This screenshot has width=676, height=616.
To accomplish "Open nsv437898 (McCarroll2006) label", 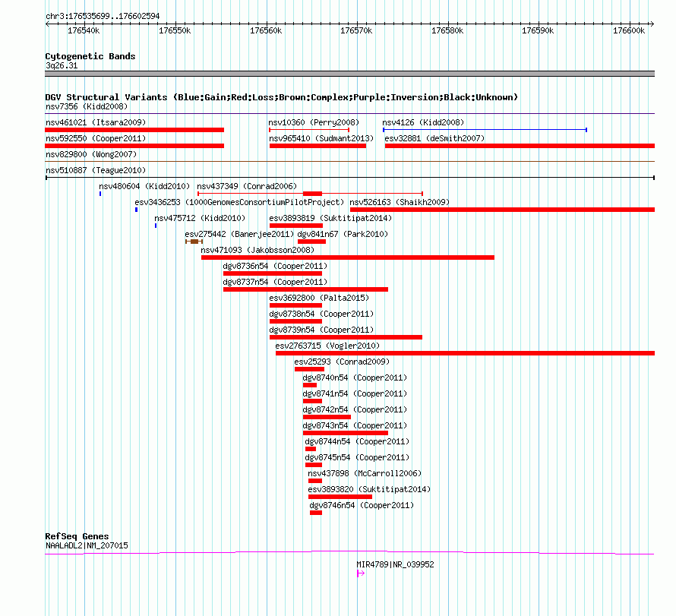I will (x=365, y=473).
